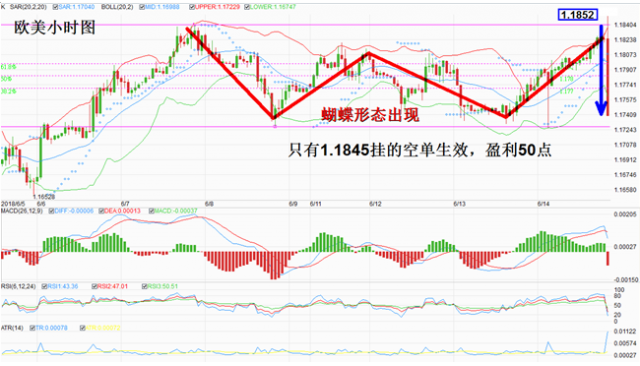The image size is (640, 366).
Task: Click the RSI(6,12,24) indicator label
Action: 18,286
